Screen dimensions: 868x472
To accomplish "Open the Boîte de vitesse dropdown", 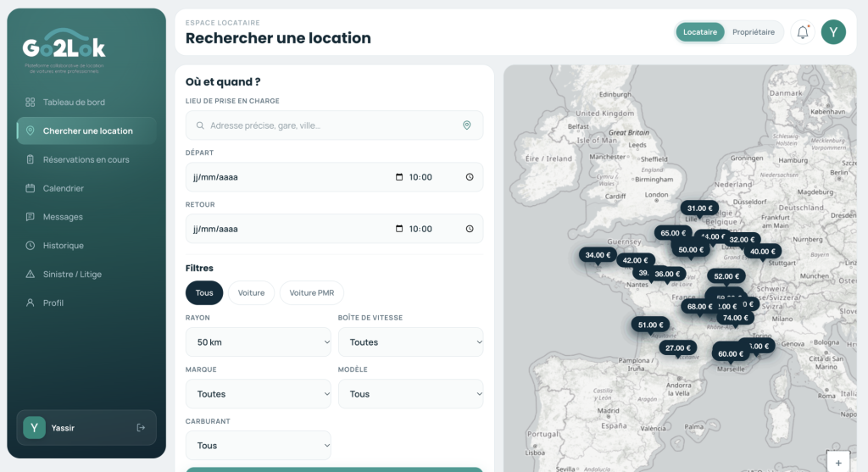I will tap(411, 342).
